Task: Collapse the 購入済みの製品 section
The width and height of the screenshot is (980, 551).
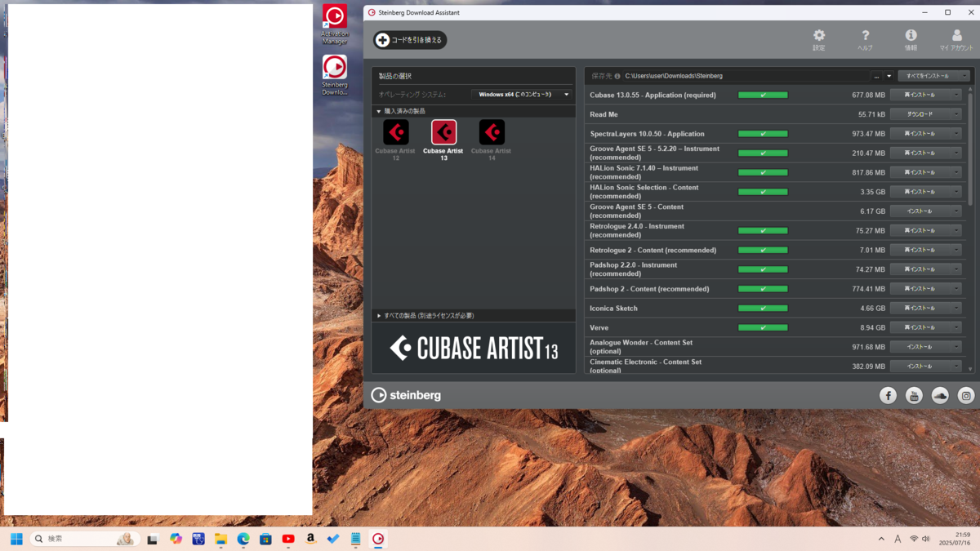Action: point(378,111)
